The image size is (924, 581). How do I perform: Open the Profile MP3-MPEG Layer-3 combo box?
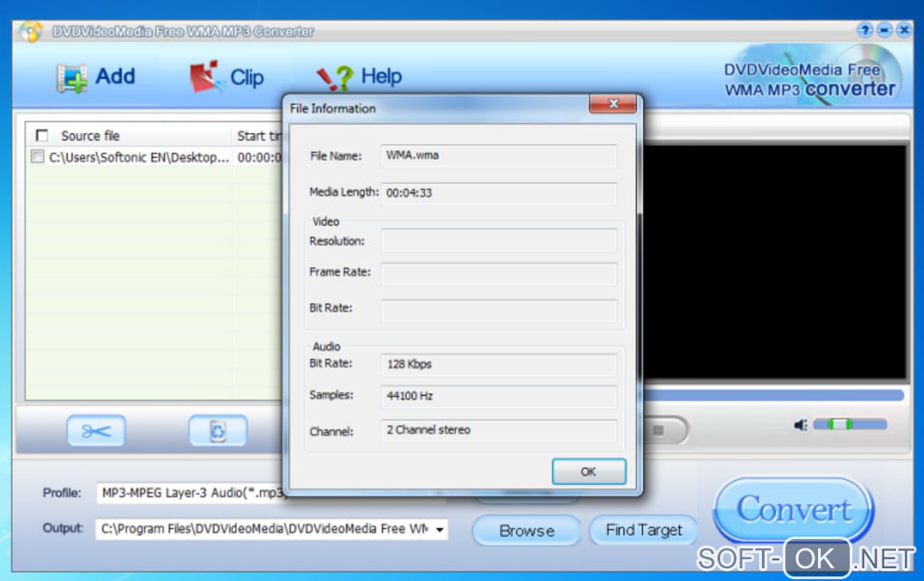pyautogui.click(x=191, y=493)
